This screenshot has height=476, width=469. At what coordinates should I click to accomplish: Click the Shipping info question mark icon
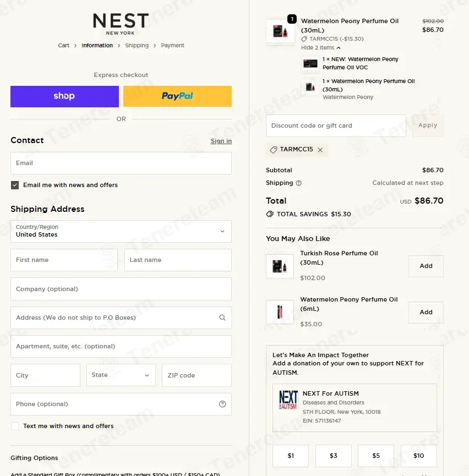pyautogui.click(x=298, y=183)
